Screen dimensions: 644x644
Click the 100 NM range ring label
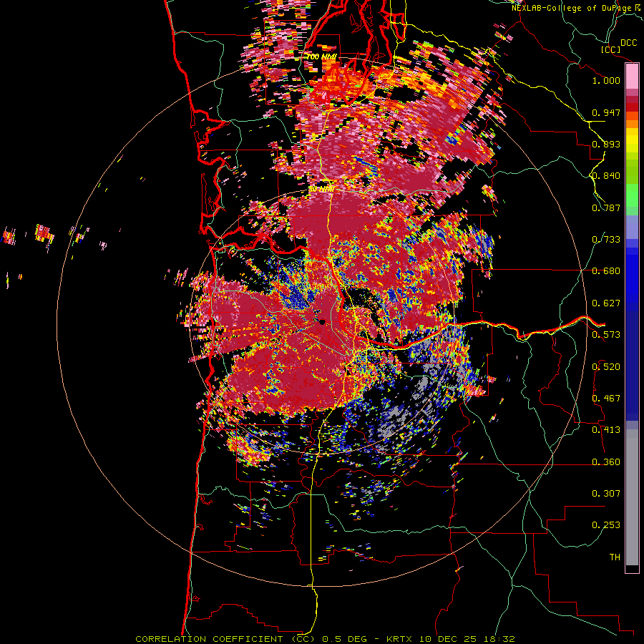(x=321, y=57)
